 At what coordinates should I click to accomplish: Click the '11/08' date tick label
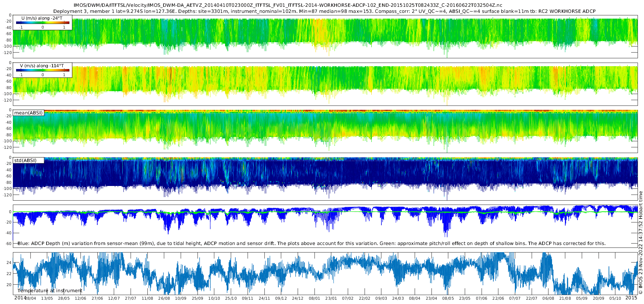point(147,298)
